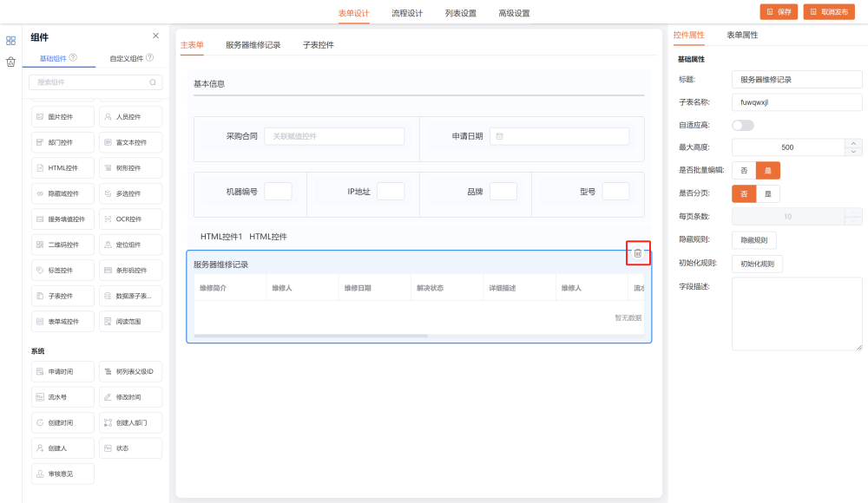Select the OCR控件 component
This screenshot has width=868, height=503.
129,219
